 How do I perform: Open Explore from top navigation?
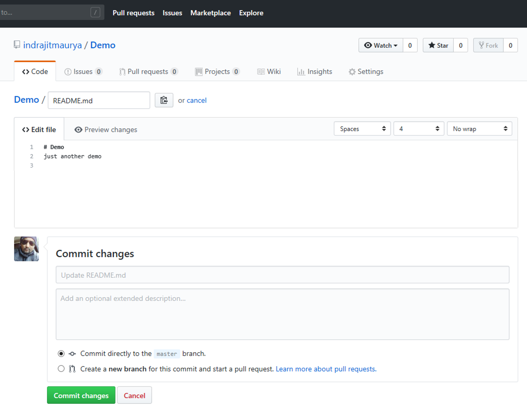251,13
